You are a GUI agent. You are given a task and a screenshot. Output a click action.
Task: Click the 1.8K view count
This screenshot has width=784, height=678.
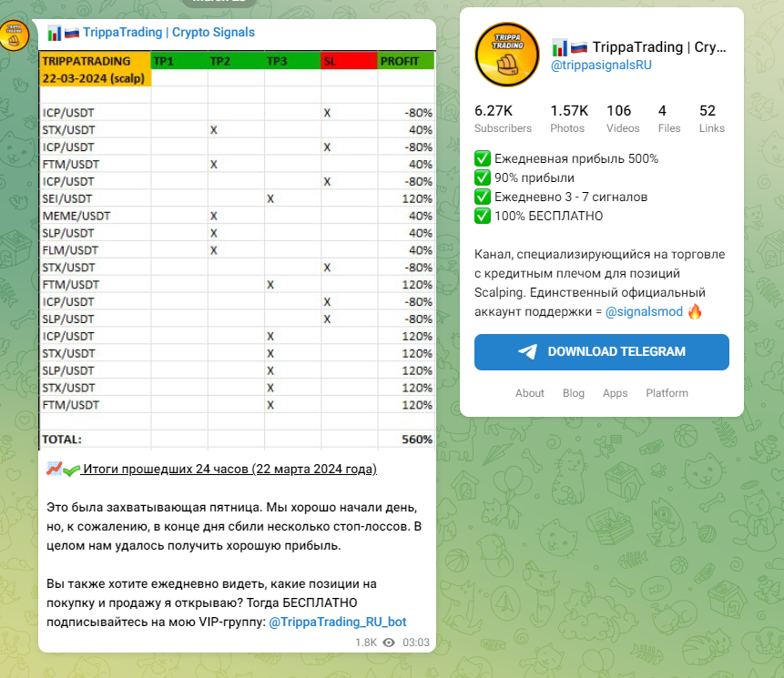click(366, 643)
